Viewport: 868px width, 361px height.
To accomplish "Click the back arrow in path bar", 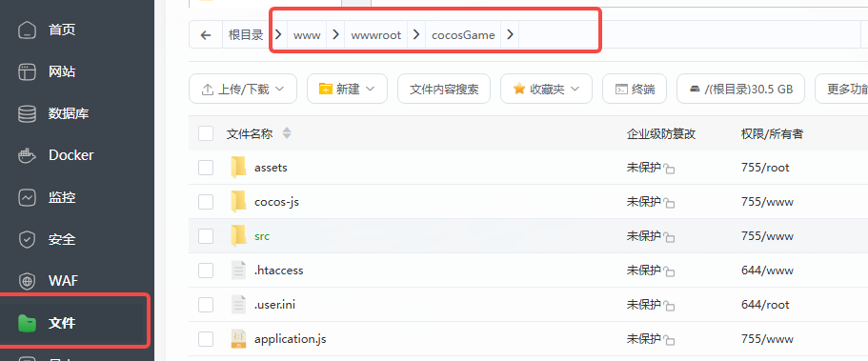I will (206, 35).
